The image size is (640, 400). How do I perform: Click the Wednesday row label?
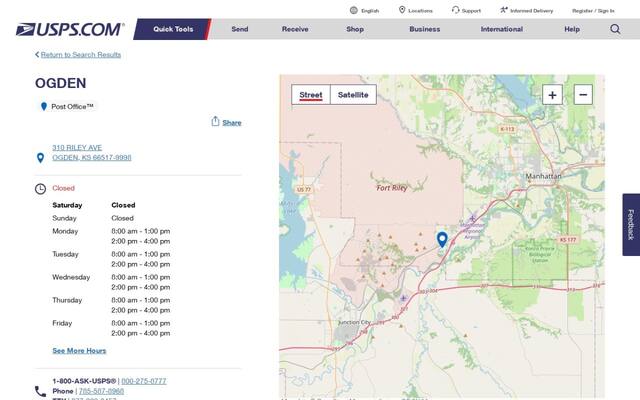71,278
